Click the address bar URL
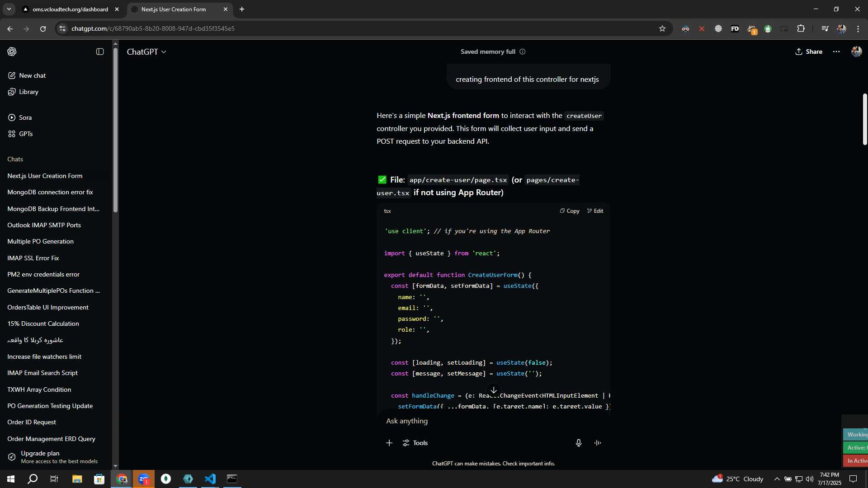This screenshot has height=488, width=868. 153,28
